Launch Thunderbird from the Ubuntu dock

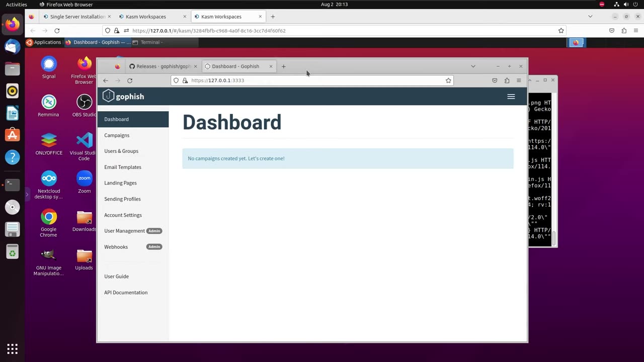click(12, 47)
